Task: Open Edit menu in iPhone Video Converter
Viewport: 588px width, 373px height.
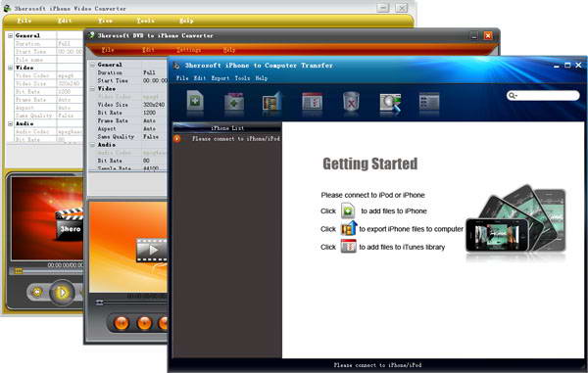Action: 65,21
